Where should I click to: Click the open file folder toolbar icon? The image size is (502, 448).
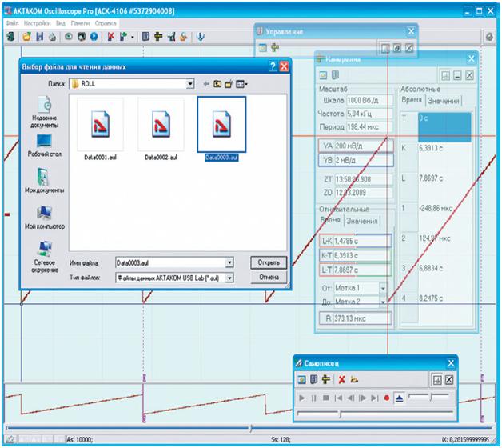point(26,37)
